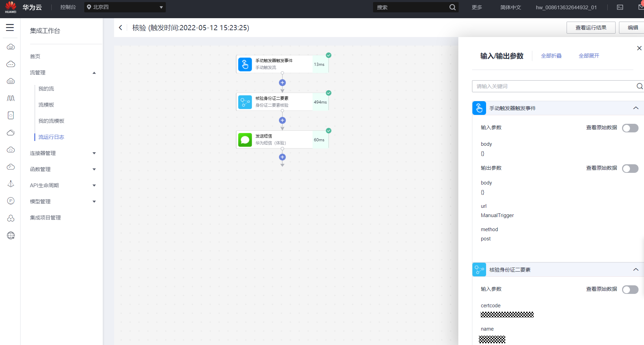Click the ManualTrigger url value
Image resolution: width=644 pixels, height=345 pixels.
[497, 215]
